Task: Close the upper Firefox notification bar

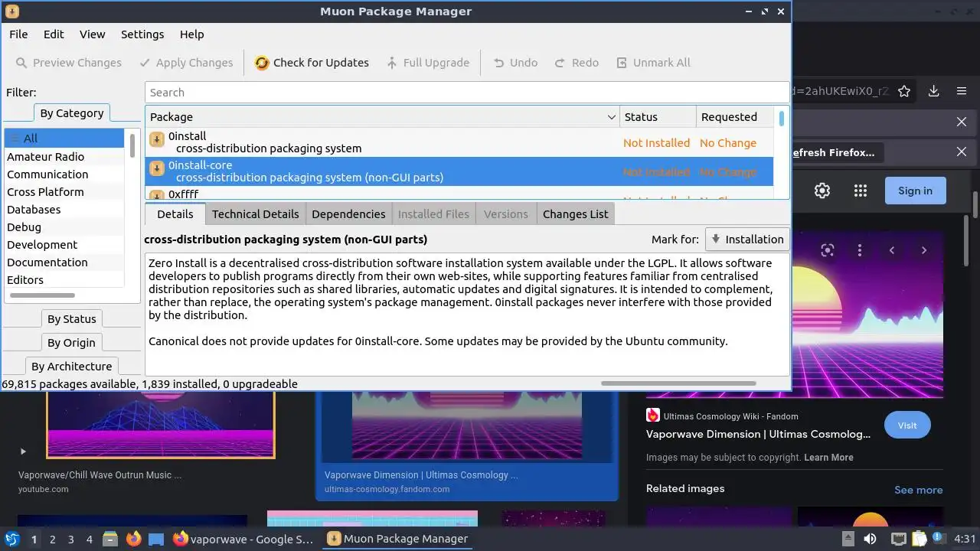Action: click(962, 122)
